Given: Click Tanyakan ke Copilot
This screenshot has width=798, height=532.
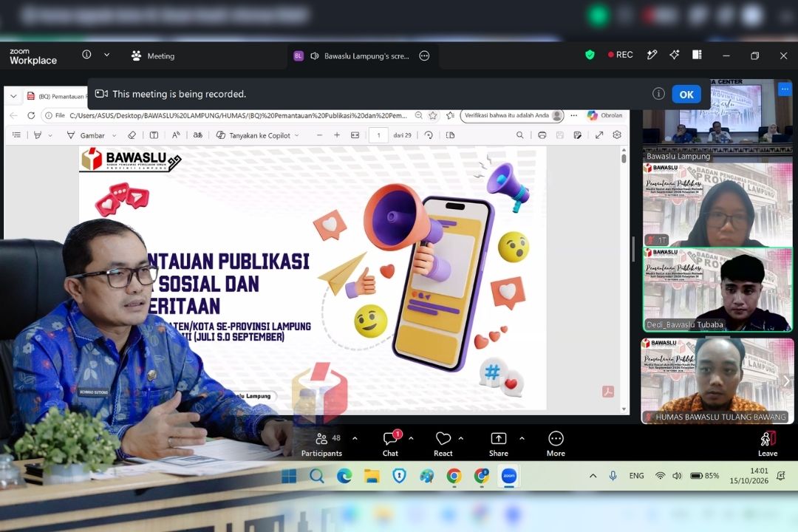Looking at the screenshot, I should click(x=253, y=135).
